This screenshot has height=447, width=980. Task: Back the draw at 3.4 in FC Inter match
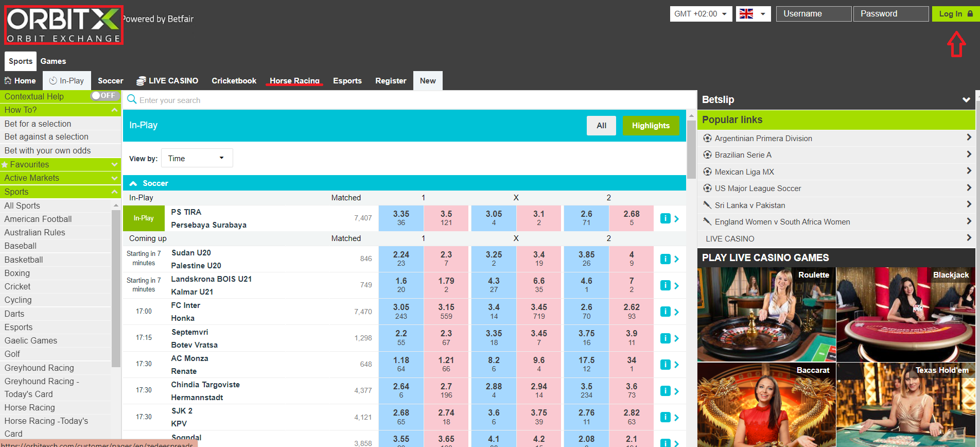point(494,311)
